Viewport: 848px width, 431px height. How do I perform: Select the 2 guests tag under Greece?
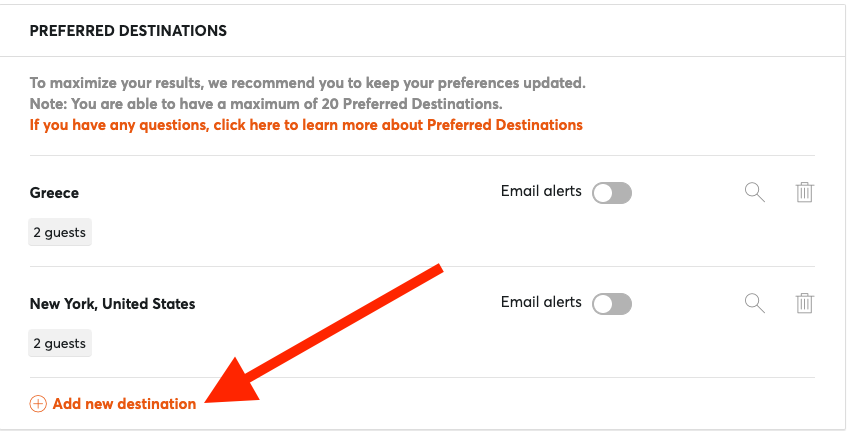click(x=59, y=232)
